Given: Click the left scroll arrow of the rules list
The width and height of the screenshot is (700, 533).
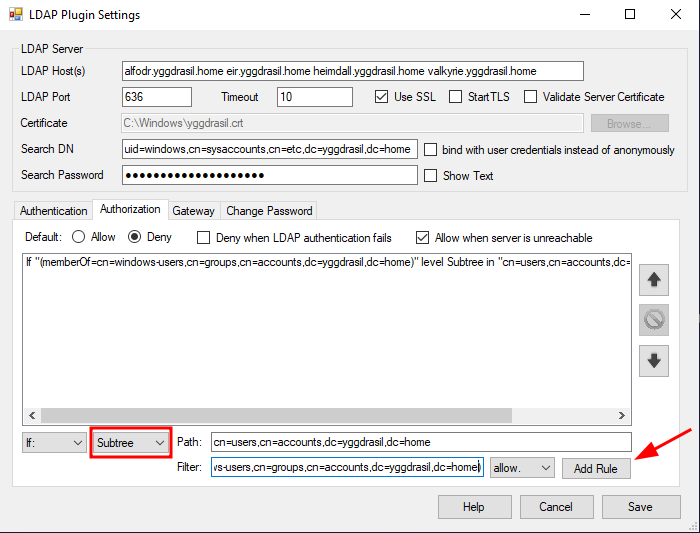Looking at the screenshot, I should pyautogui.click(x=32, y=416).
